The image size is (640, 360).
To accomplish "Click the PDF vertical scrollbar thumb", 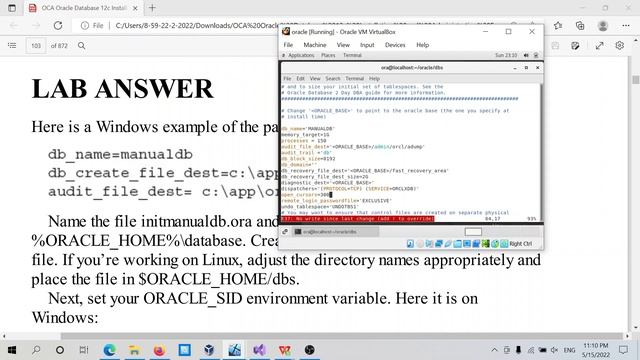I will [636, 80].
